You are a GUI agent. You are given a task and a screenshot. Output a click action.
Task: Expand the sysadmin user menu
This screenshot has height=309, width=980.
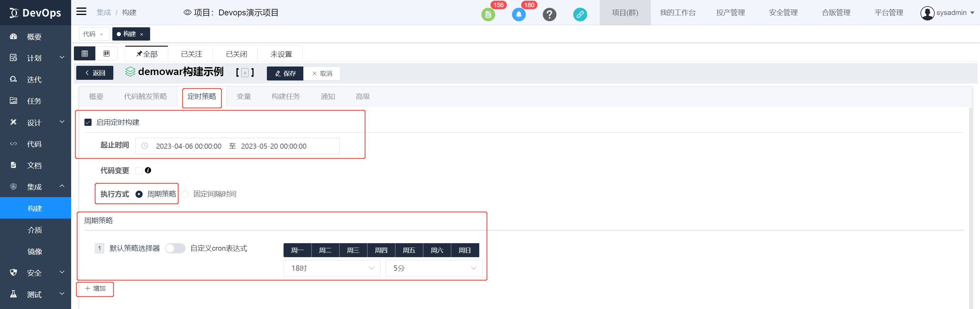pos(947,13)
